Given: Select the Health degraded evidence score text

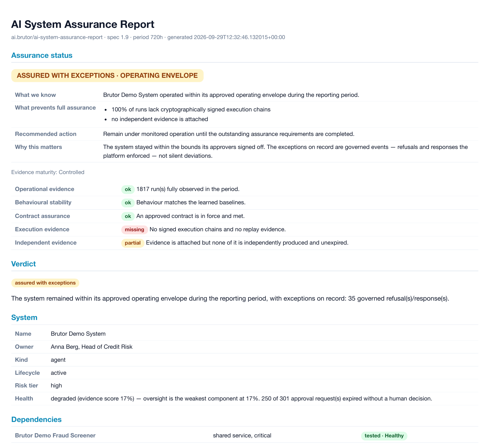Looking at the screenshot, I should (x=241, y=399).
